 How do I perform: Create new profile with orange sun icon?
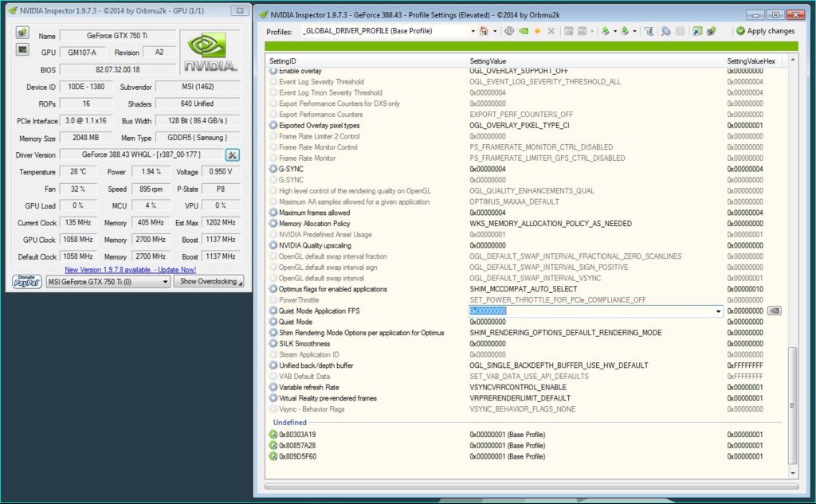tap(538, 31)
